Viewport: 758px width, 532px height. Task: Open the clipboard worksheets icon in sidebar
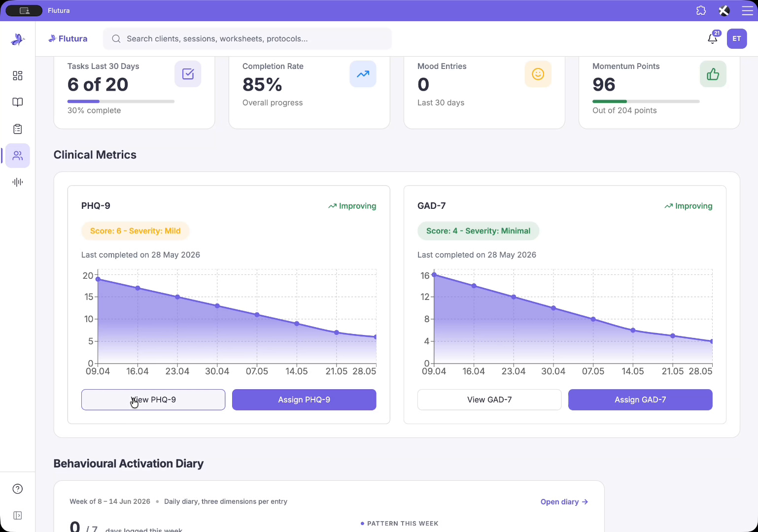[x=18, y=129]
